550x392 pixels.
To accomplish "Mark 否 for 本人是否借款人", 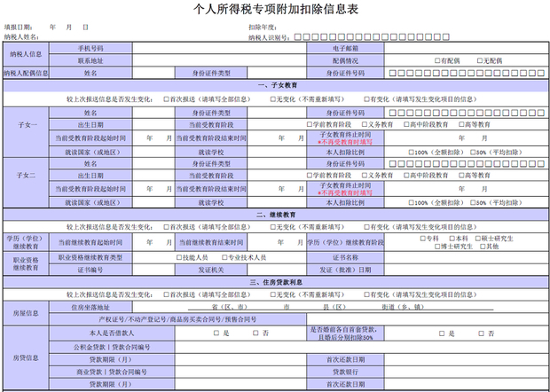I will pyautogui.click(x=255, y=333).
